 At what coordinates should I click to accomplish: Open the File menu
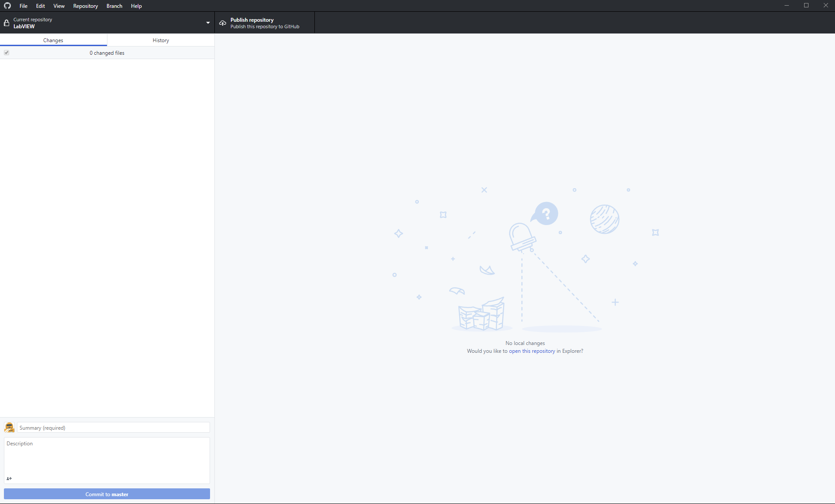[x=23, y=6]
